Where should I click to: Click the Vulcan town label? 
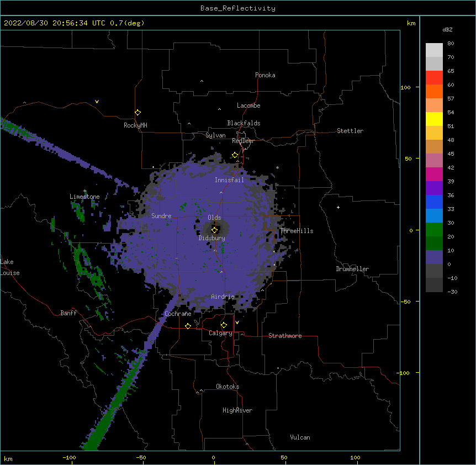tap(300, 437)
